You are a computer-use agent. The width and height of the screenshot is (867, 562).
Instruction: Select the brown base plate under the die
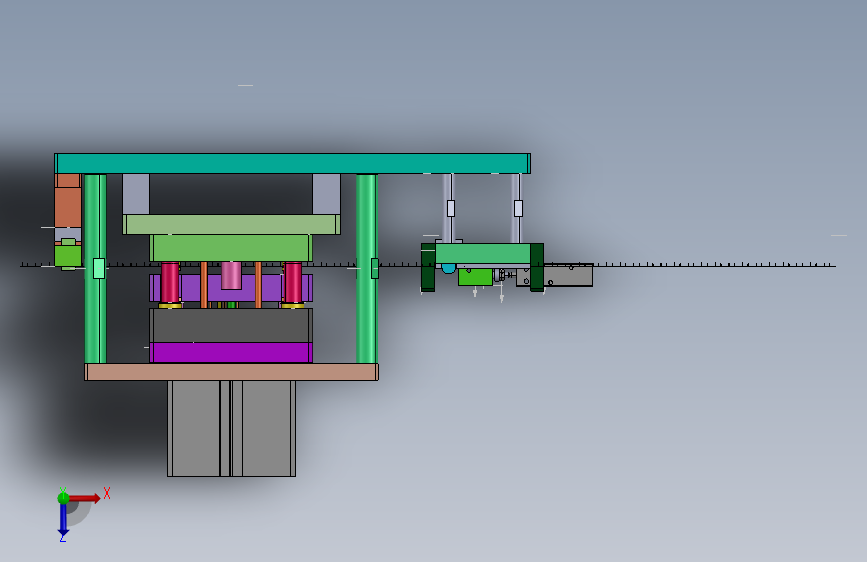[x=231, y=372]
